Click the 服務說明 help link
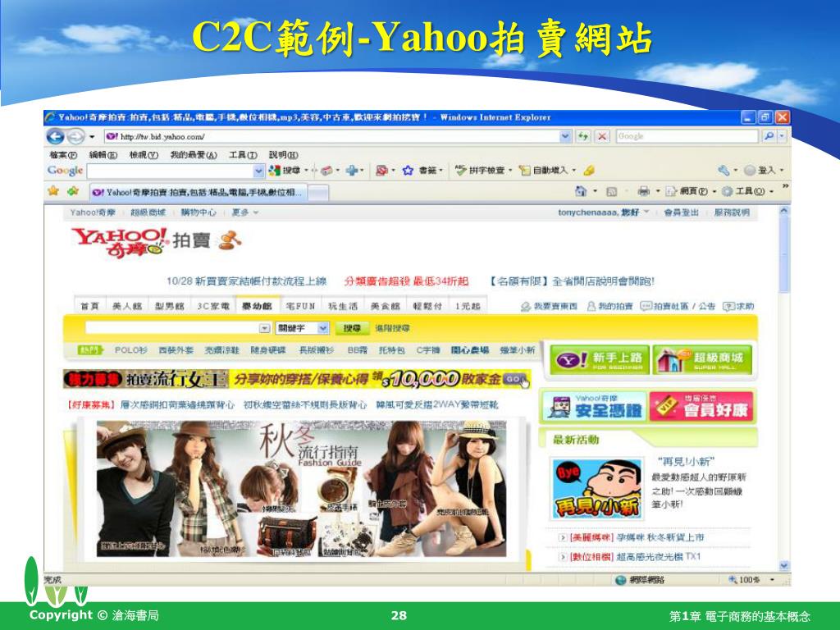The height and width of the screenshot is (630, 840). click(731, 212)
